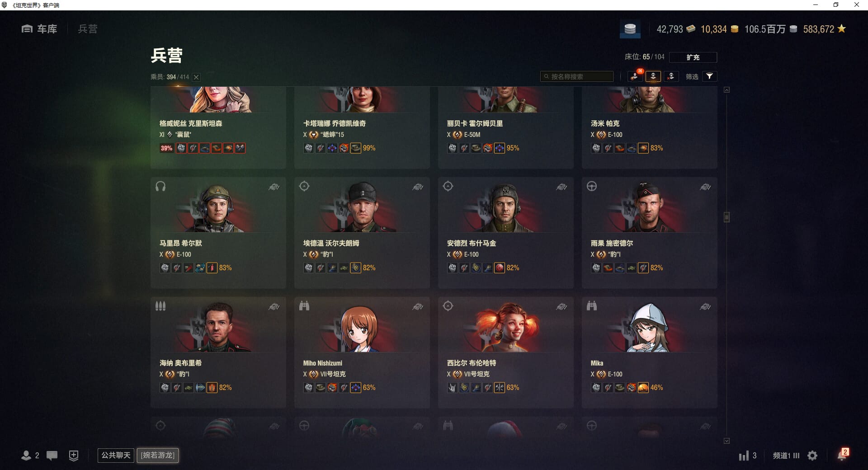Show dismissed crew members tab

(x=671, y=76)
